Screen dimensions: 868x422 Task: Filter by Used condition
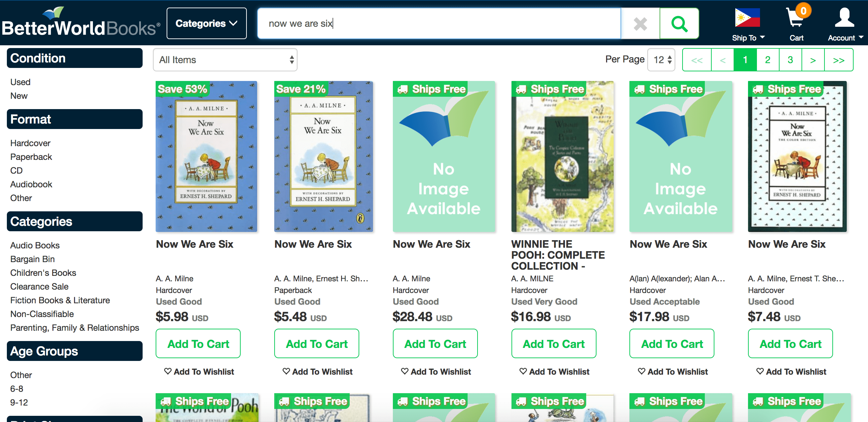coord(20,82)
